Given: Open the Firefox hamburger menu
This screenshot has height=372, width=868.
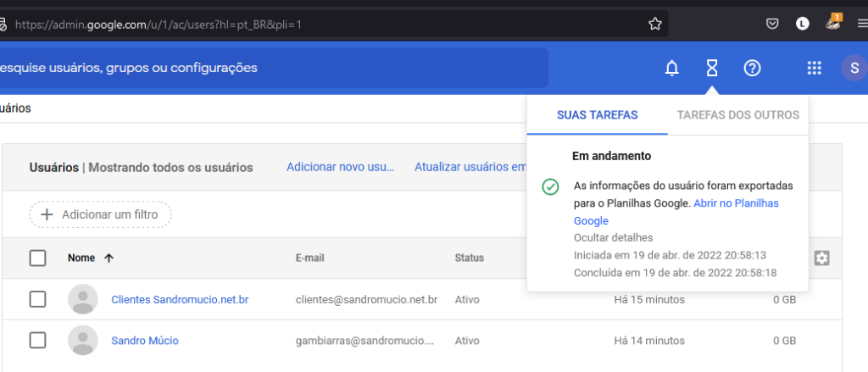Looking at the screenshot, I should 861,24.
